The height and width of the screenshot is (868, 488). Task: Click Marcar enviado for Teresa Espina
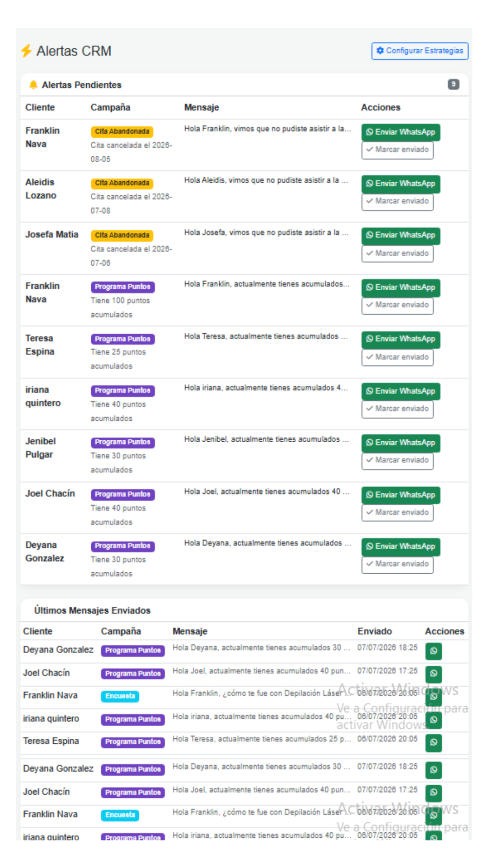(x=398, y=357)
